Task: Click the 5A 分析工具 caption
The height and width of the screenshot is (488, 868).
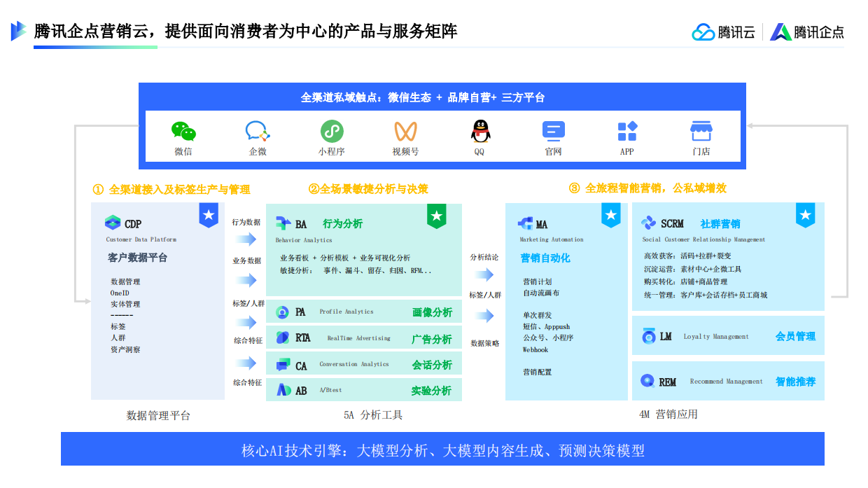Action: [x=373, y=414]
